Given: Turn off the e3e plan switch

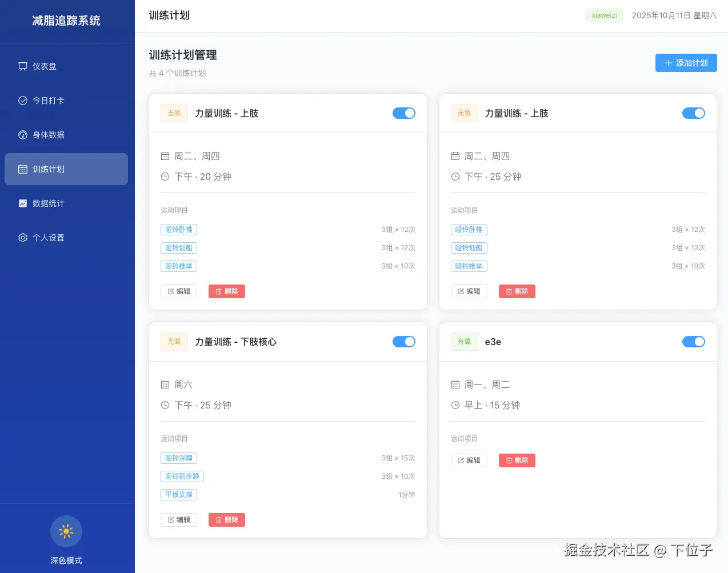Looking at the screenshot, I should click(694, 341).
